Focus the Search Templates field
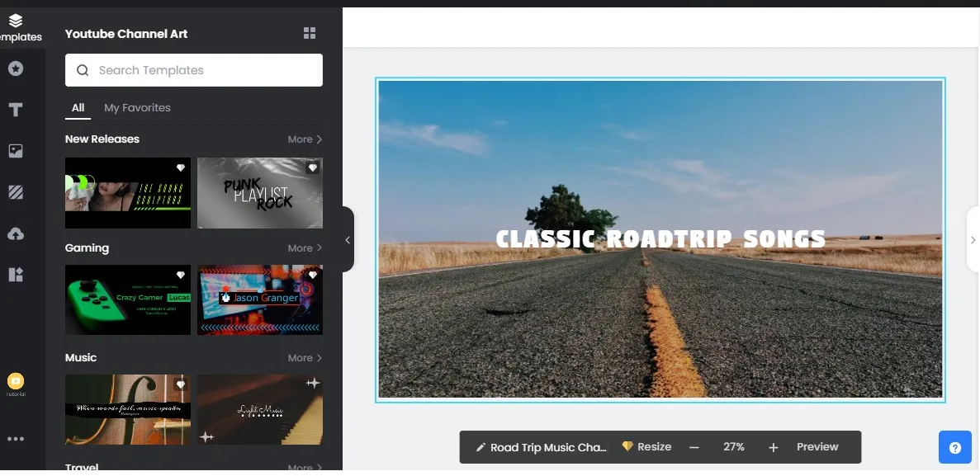 coord(194,70)
